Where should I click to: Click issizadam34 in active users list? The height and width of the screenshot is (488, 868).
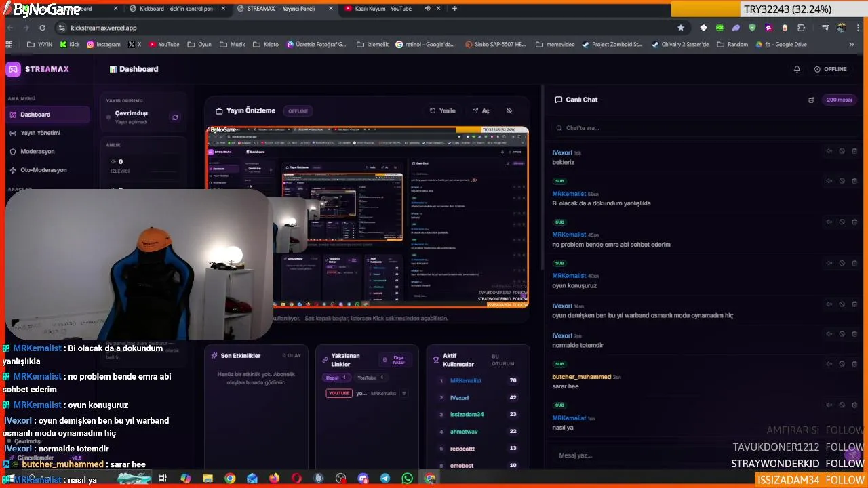pos(467,415)
